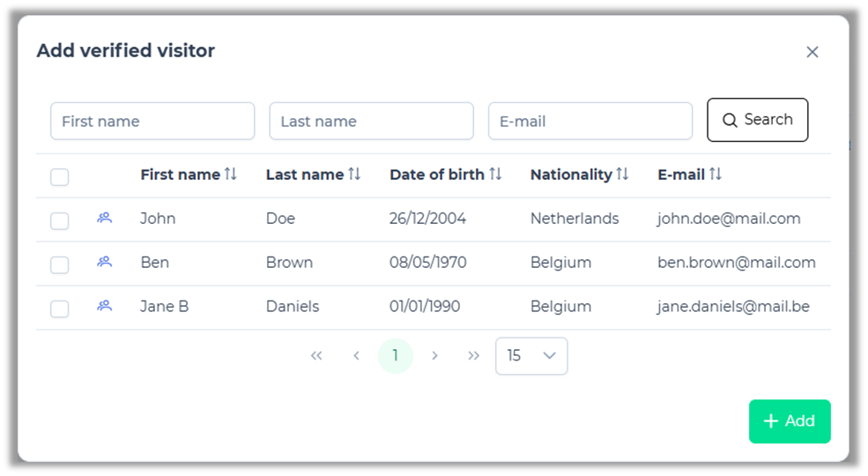Sort by E-mail column arrows
The width and height of the screenshot is (868, 476).
pos(716,175)
